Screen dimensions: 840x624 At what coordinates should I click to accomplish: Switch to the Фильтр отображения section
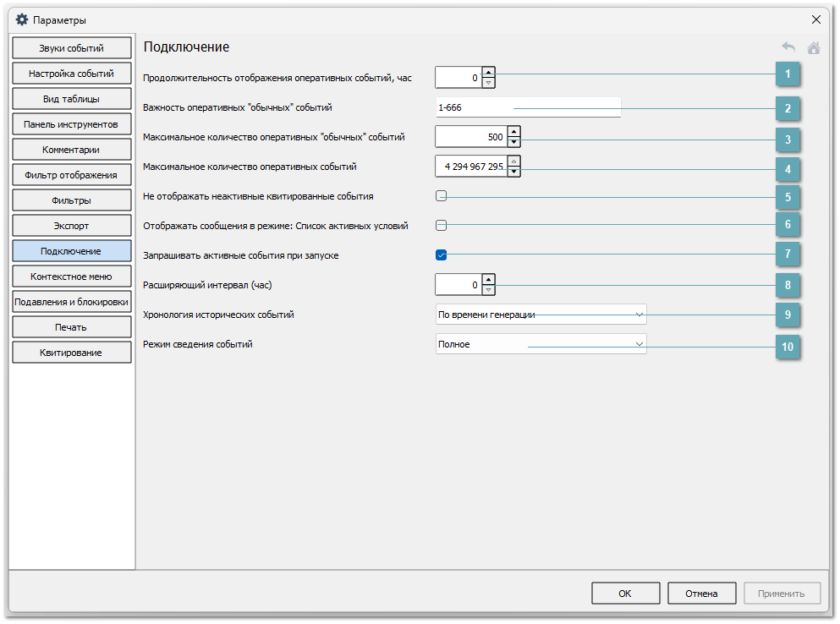pyautogui.click(x=72, y=175)
